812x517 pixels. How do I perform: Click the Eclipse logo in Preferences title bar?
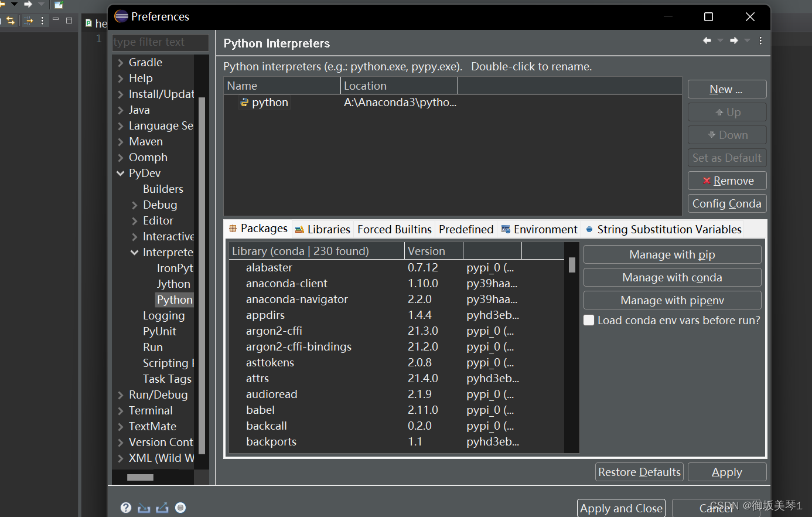point(121,16)
